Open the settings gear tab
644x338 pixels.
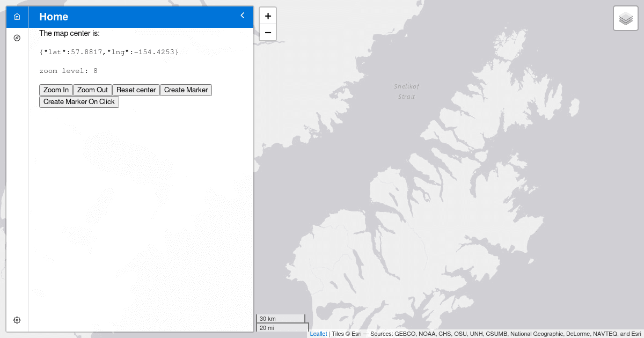click(17, 320)
